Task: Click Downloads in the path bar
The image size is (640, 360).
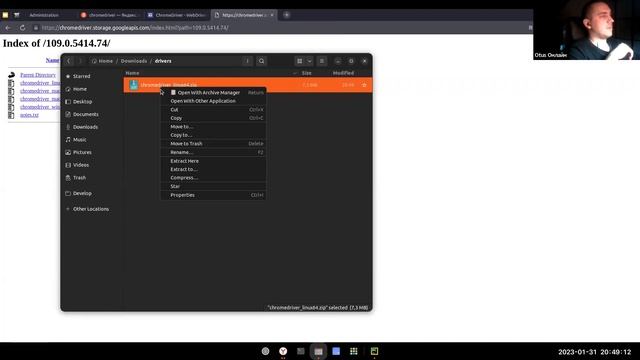Action: 133,61
